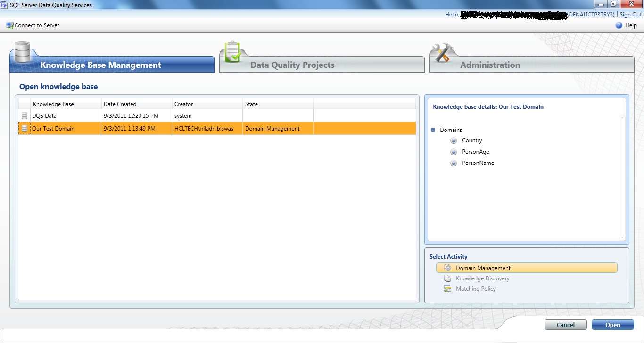The height and width of the screenshot is (343, 644).
Task: Sort by the Creator column header
Action: click(207, 104)
